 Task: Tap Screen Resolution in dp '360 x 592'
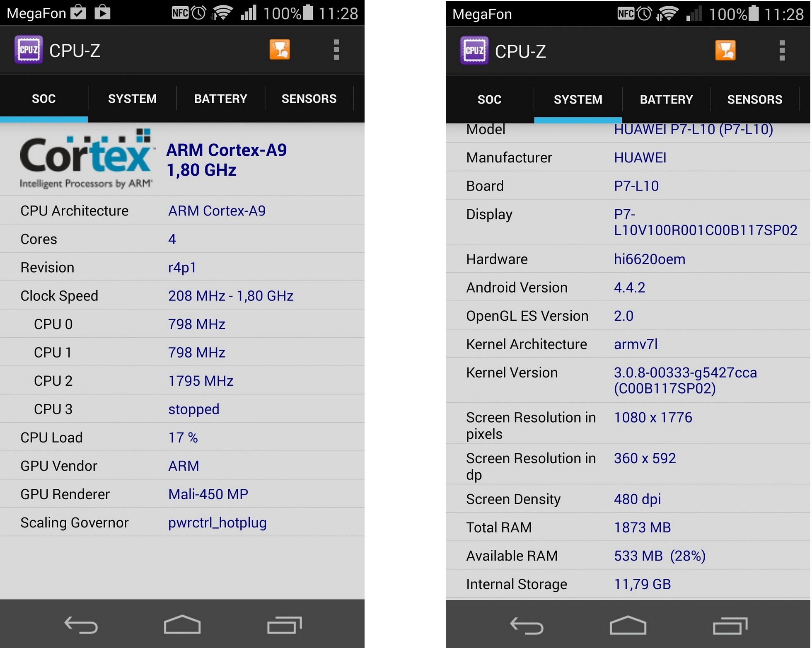(x=645, y=458)
